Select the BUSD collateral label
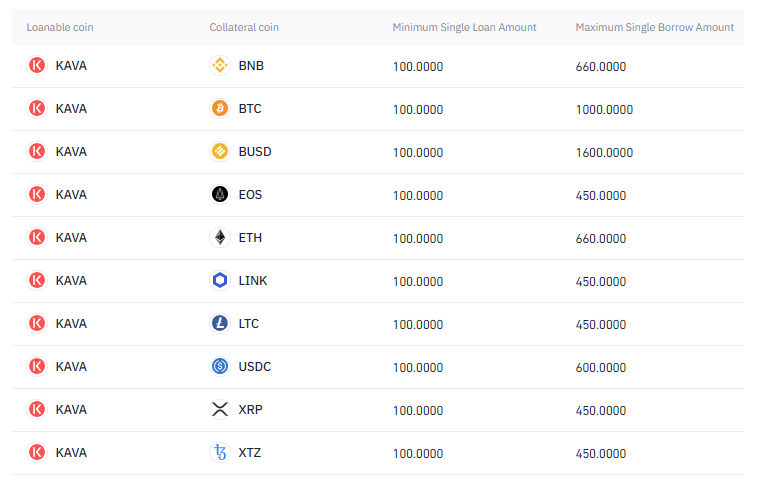The height and width of the screenshot is (486, 757). [255, 152]
